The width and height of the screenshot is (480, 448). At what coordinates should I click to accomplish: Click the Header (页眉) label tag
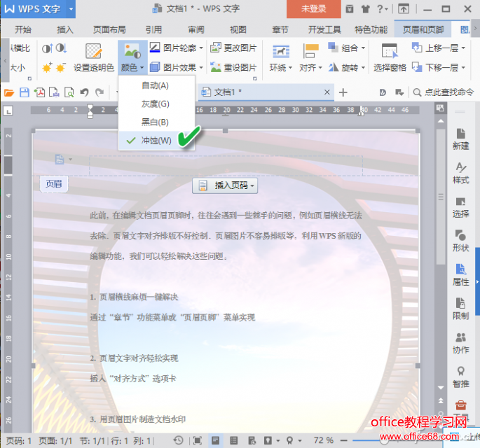click(x=54, y=184)
